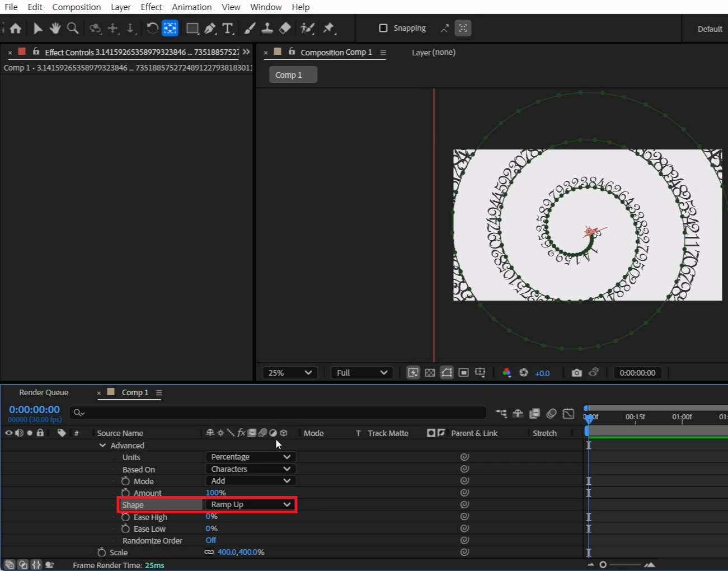Viewport: 728px width, 571px height.
Task: Open the Animation menu
Action: [191, 7]
